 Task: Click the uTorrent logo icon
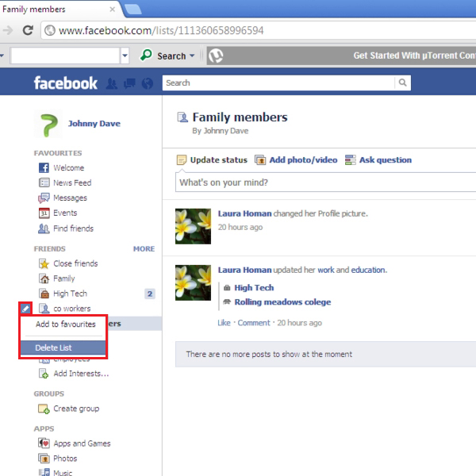[216, 56]
